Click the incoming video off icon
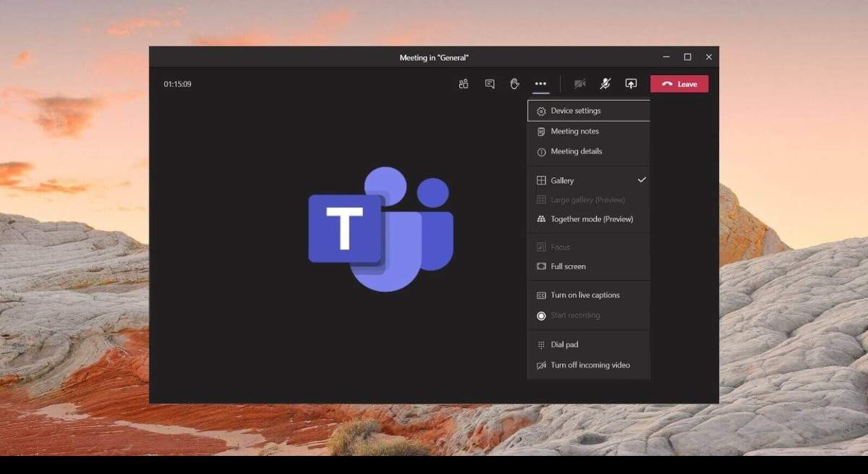This screenshot has width=868, height=474. [x=541, y=365]
